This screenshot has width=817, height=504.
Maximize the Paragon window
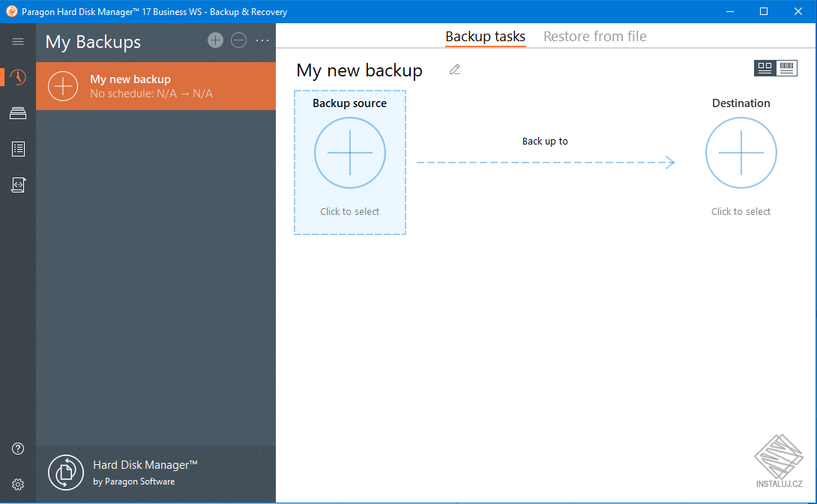click(764, 11)
